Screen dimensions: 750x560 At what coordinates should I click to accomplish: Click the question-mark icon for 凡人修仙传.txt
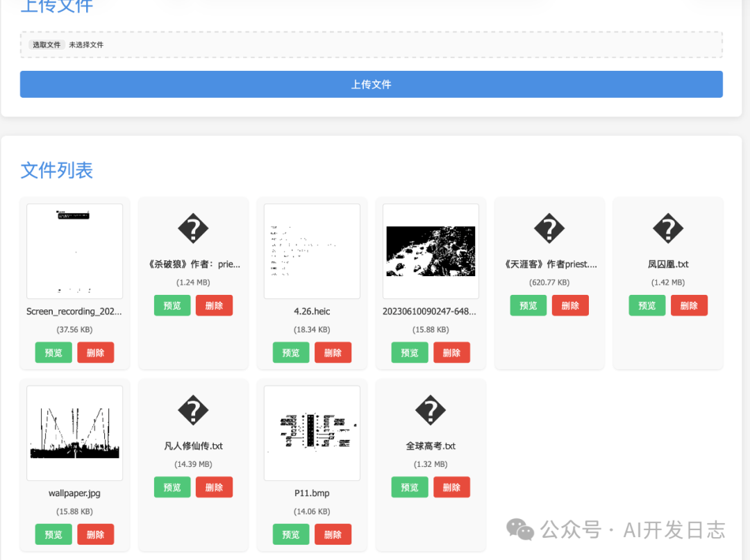tap(193, 410)
